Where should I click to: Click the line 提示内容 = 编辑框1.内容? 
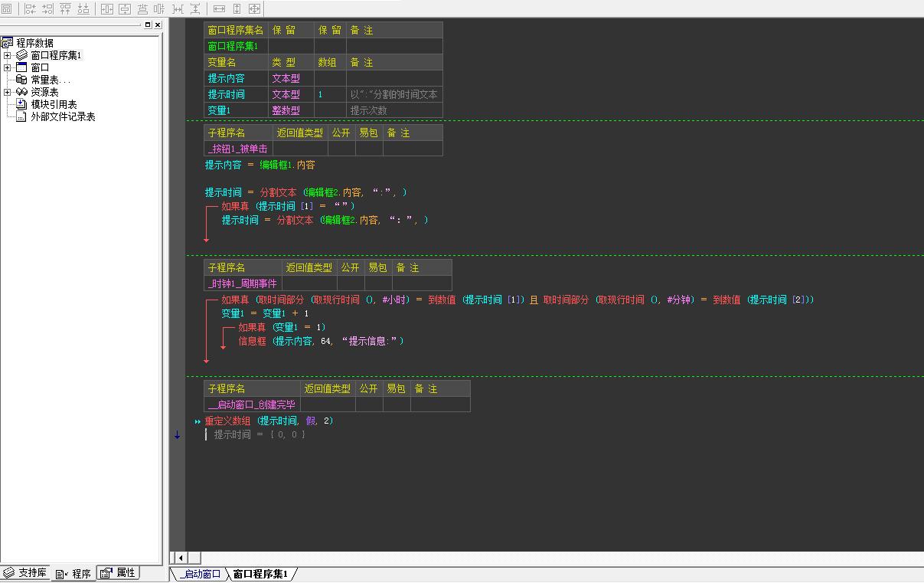tap(260, 165)
